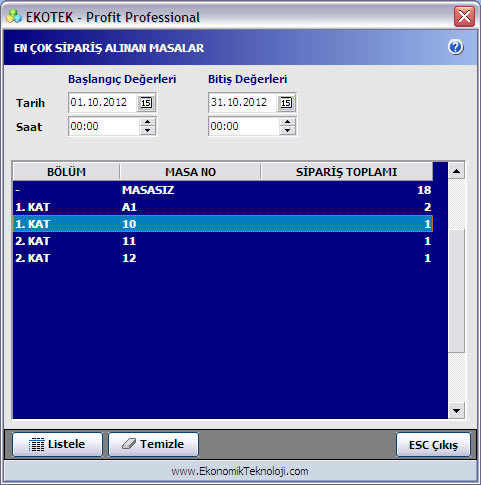This screenshot has width=481, height=485.
Task: Click order total 18 cell
Action: [x=424, y=190]
